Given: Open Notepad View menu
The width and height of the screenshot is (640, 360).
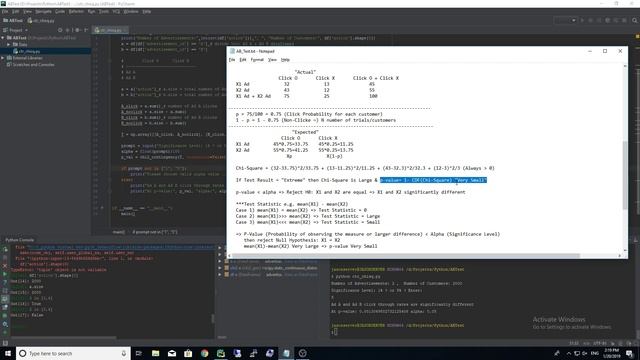Looking at the screenshot, I should point(272,60).
